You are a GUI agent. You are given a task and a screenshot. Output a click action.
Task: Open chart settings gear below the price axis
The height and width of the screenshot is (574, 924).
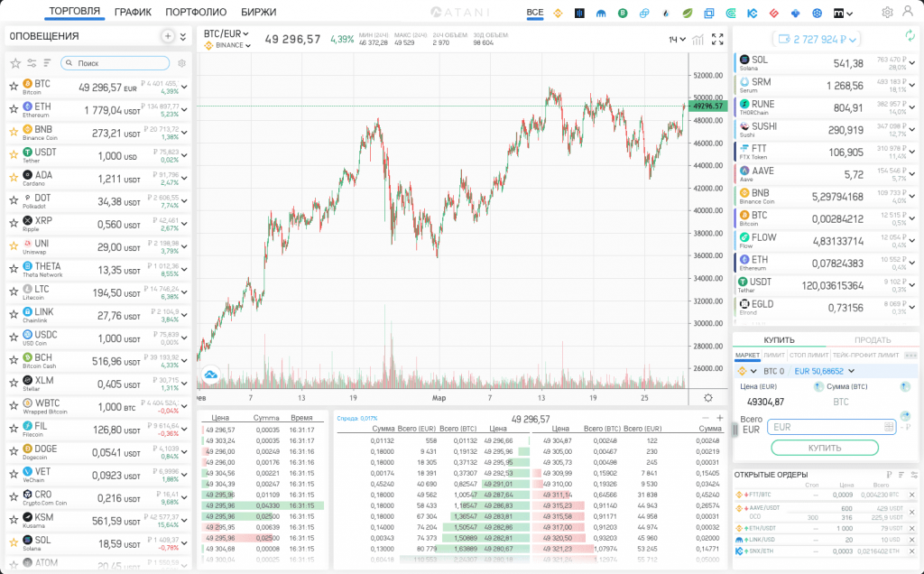(708, 398)
